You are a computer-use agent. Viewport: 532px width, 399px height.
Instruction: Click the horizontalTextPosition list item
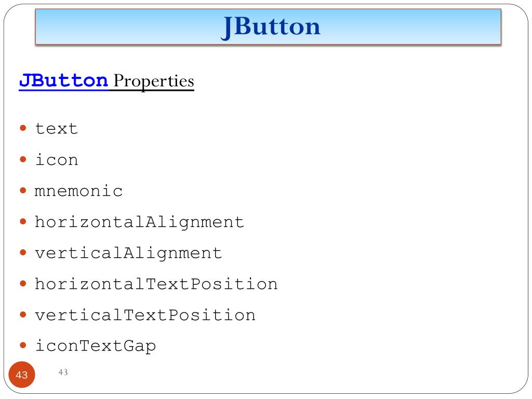coord(156,284)
